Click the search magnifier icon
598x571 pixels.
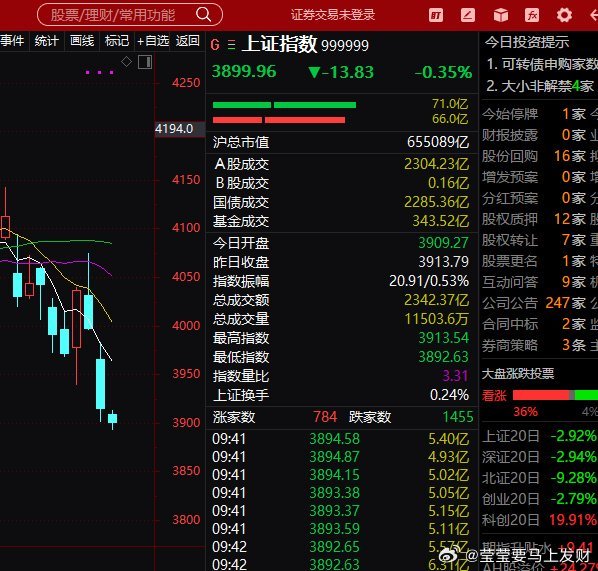(203, 15)
